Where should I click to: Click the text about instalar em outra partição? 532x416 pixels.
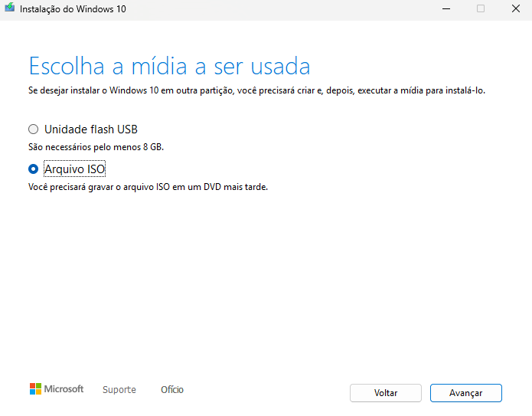pos(257,90)
